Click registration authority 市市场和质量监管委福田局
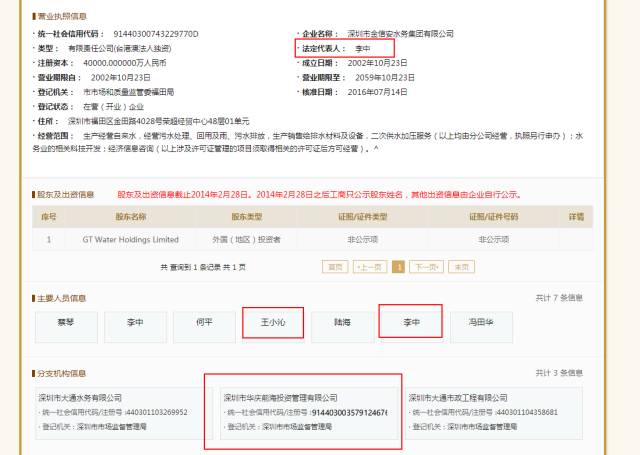640x455 pixels. click(x=129, y=92)
